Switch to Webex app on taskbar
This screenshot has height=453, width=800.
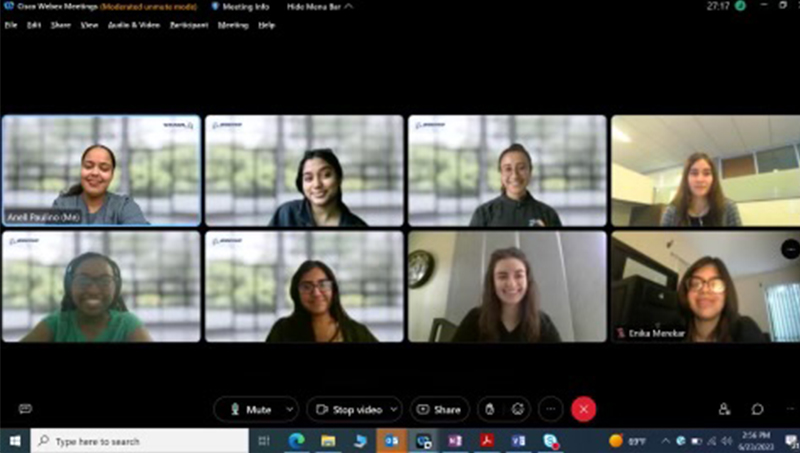point(423,441)
